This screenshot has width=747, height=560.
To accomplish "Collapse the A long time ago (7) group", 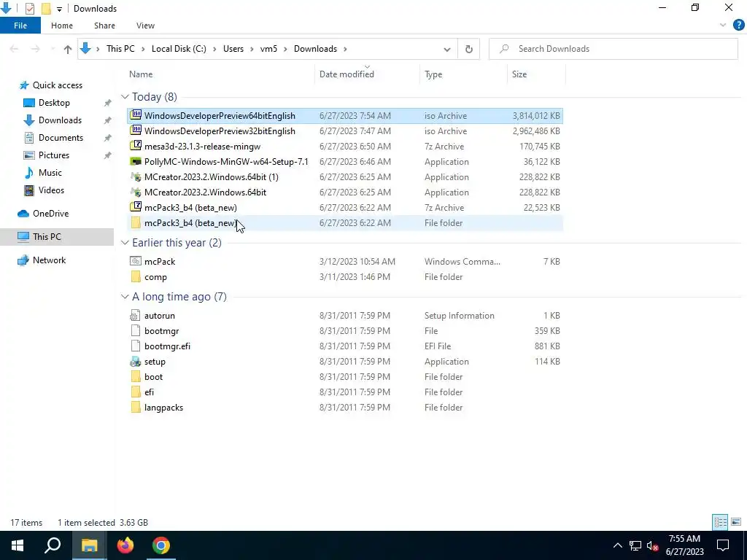I will pos(125,297).
